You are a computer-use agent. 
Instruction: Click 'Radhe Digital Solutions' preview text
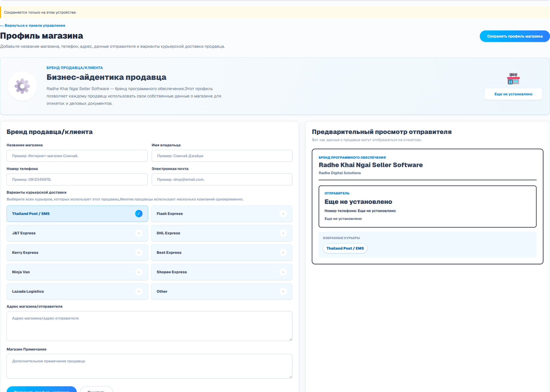pos(340,173)
